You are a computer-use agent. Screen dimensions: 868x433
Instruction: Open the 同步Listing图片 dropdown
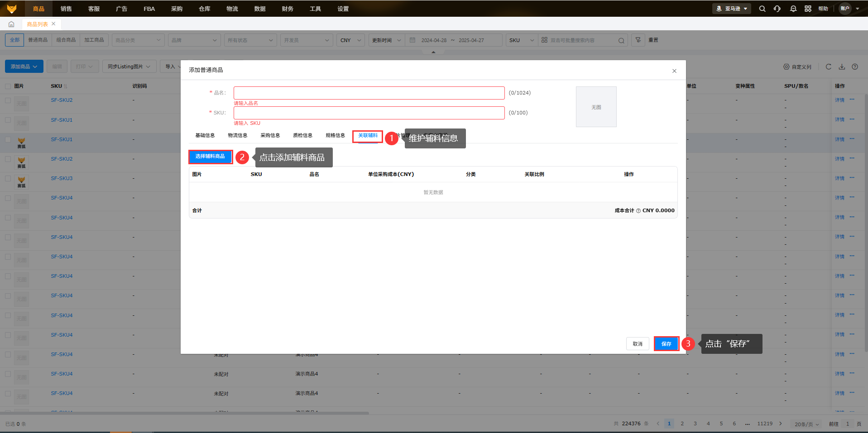pyautogui.click(x=129, y=67)
